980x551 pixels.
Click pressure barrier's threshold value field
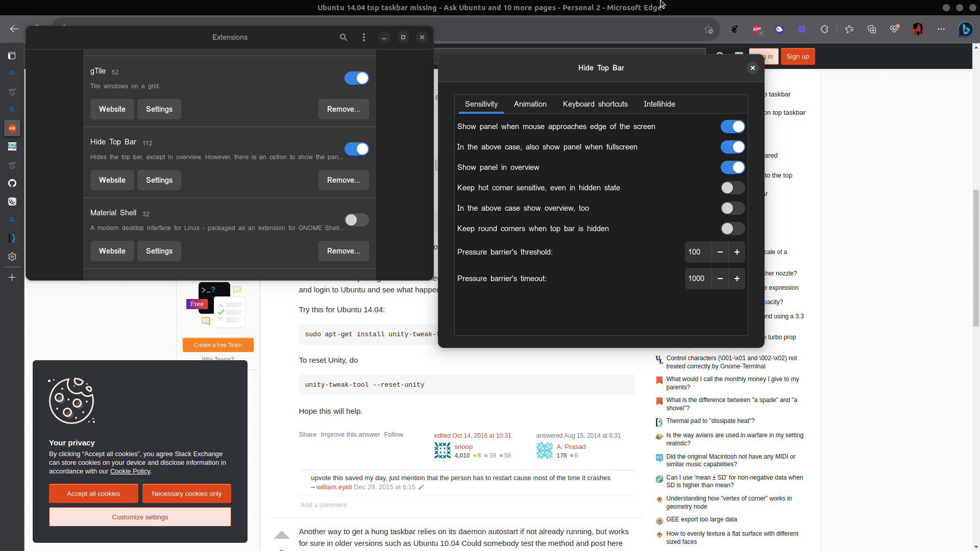click(x=697, y=252)
